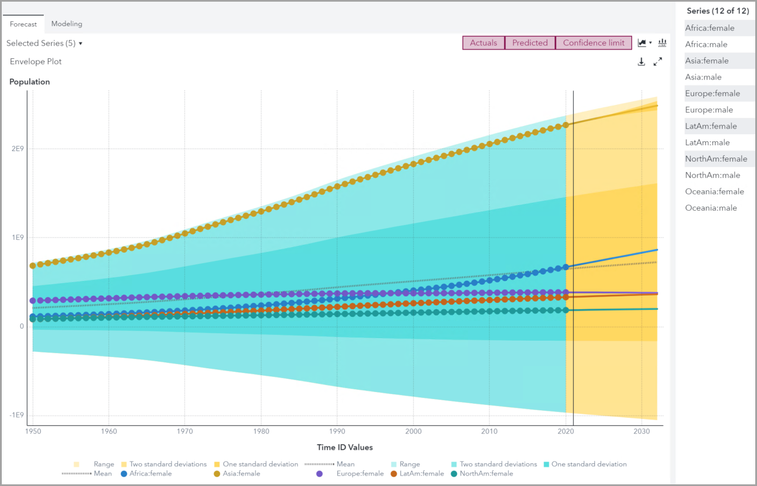Screen dimensions: 757x486
Task: Open dropdown arrow beside chart type icon
Action: (650, 43)
